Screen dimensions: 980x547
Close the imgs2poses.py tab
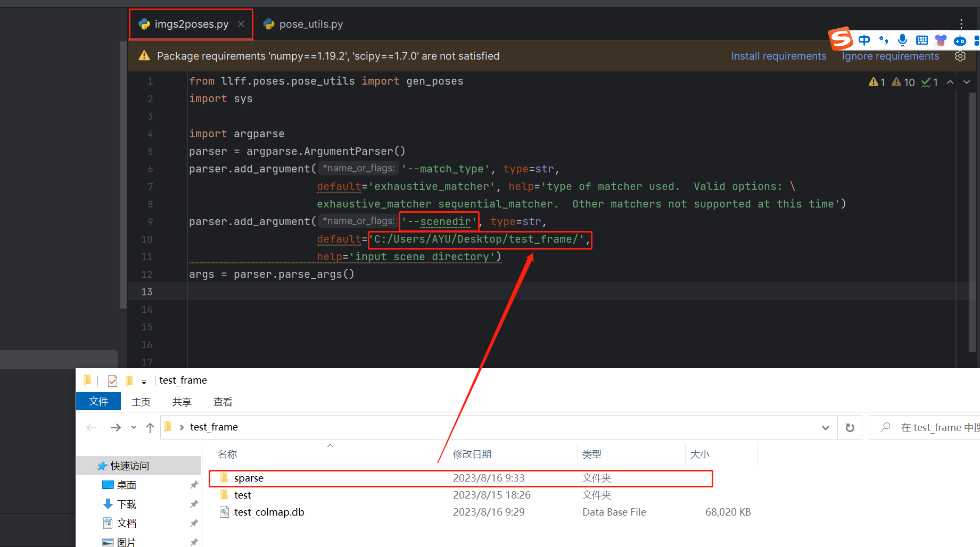pos(241,24)
